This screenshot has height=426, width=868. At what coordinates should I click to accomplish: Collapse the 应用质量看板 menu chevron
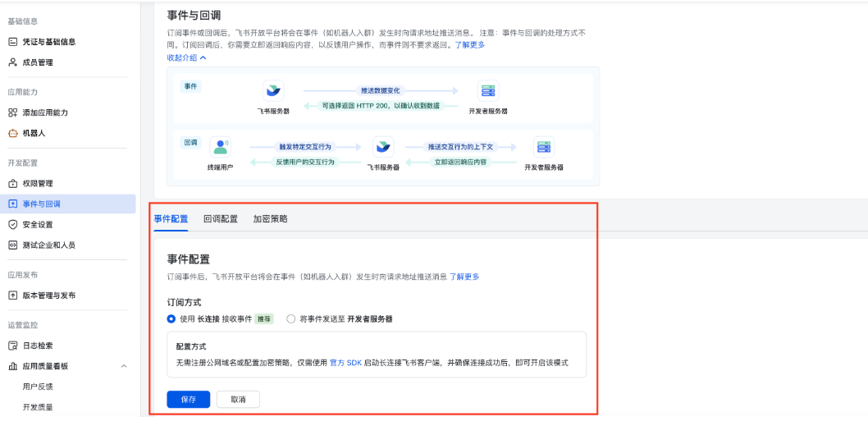coord(124,366)
